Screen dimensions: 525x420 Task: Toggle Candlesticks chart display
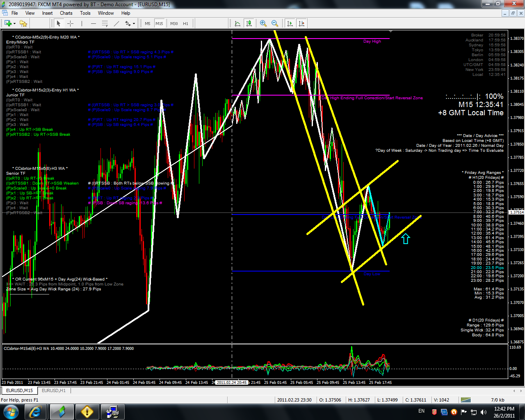[249, 23]
